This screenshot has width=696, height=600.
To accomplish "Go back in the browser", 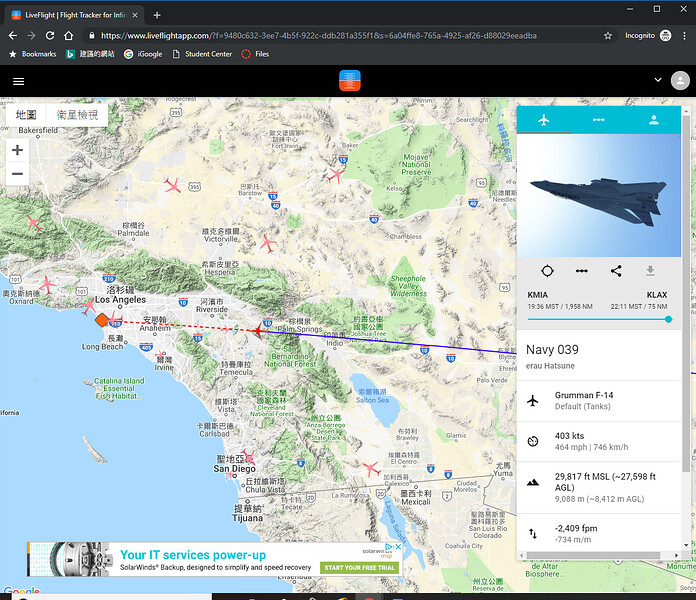I will 12,36.
